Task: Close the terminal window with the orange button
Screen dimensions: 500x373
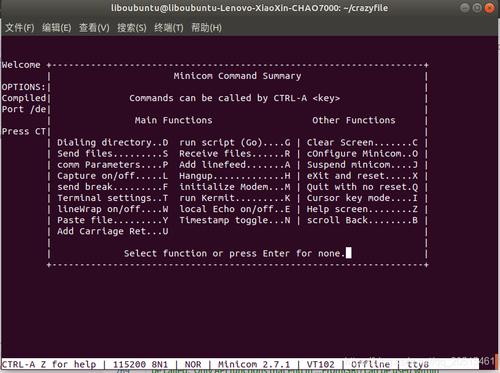Action: coord(489,8)
